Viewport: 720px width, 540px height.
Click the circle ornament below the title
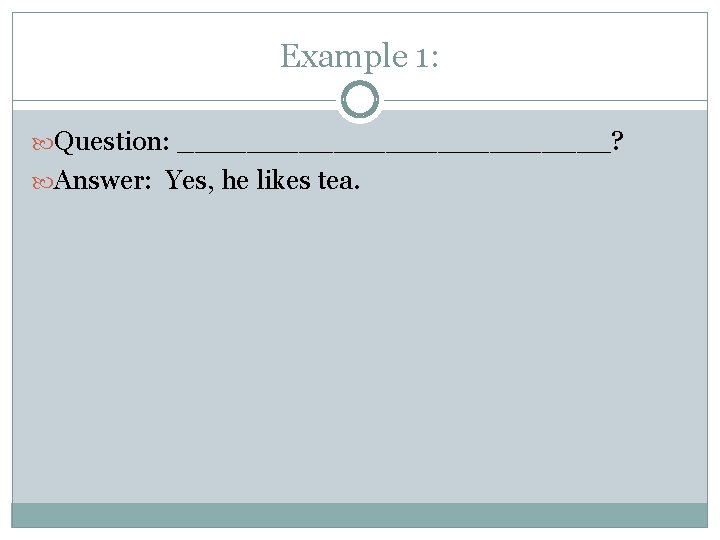pyautogui.click(x=360, y=100)
